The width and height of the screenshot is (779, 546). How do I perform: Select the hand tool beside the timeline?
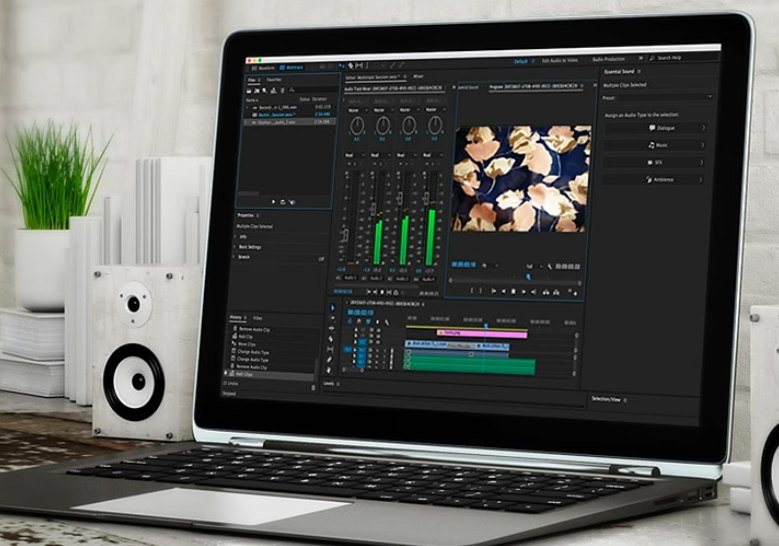click(329, 370)
